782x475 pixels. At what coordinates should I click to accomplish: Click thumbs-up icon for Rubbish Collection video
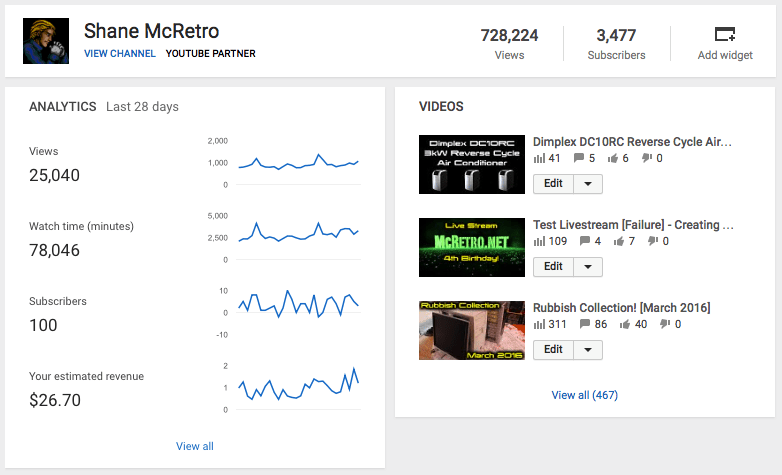pyautogui.click(x=625, y=324)
